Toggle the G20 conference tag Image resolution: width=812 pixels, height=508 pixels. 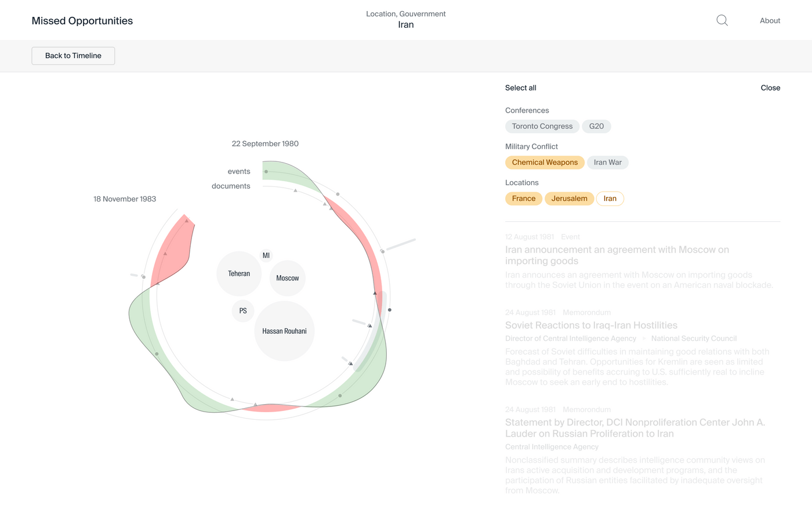[x=596, y=126]
